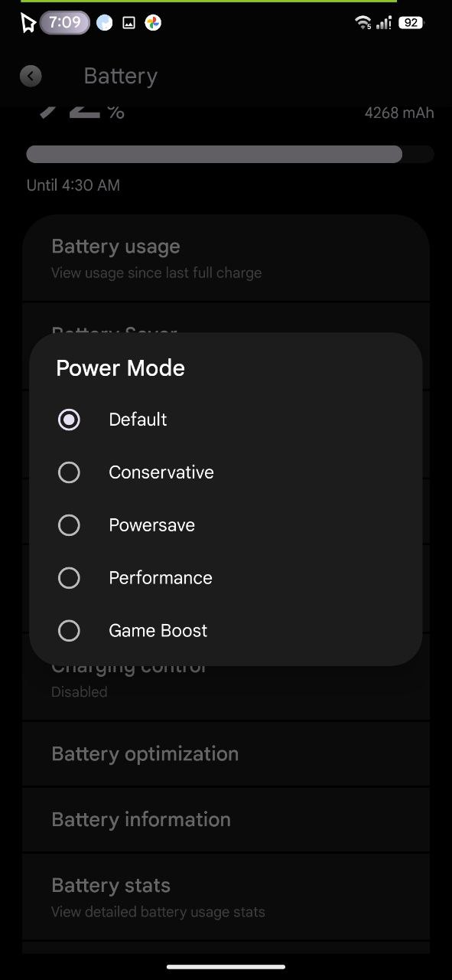Tap the battery level indicator showing 92
This screenshot has height=980, width=452.
click(x=411, y=23)
